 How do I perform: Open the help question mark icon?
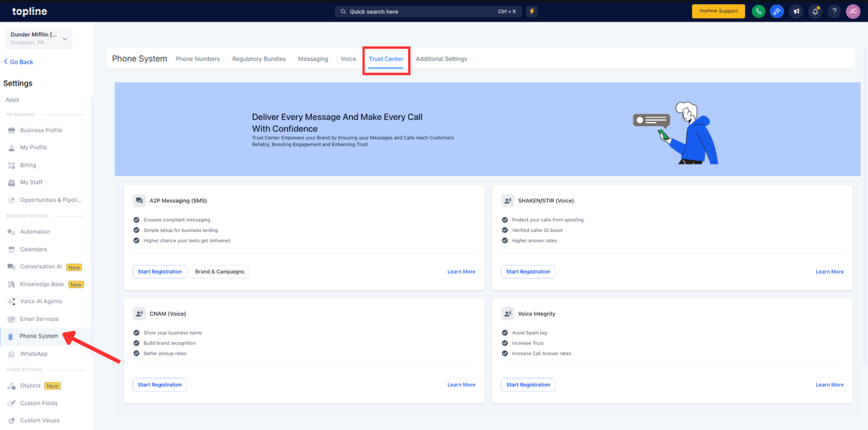click(x=834, y=12)
